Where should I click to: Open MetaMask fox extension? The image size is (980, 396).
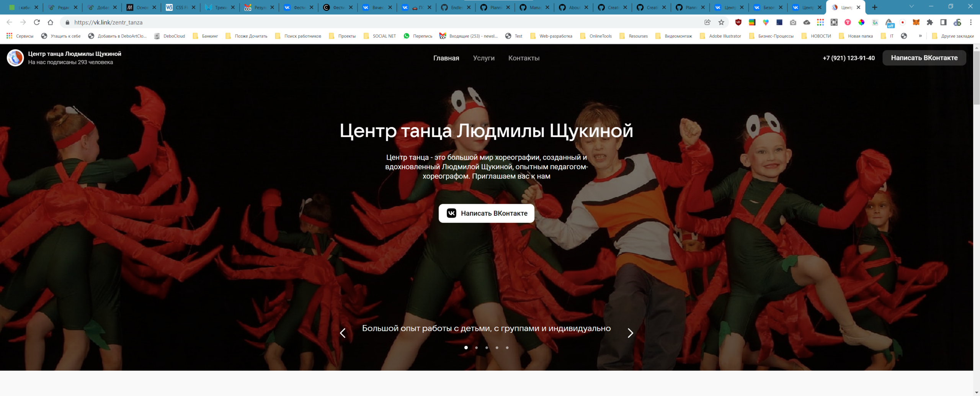916,22
